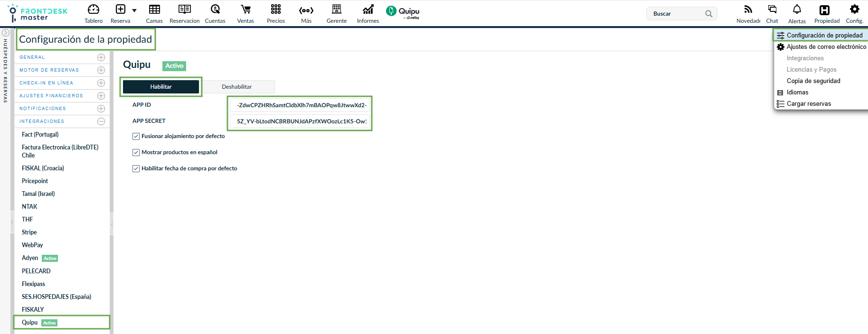
Task: Choose Configuración de propiedad menu item
Action: 821,35
